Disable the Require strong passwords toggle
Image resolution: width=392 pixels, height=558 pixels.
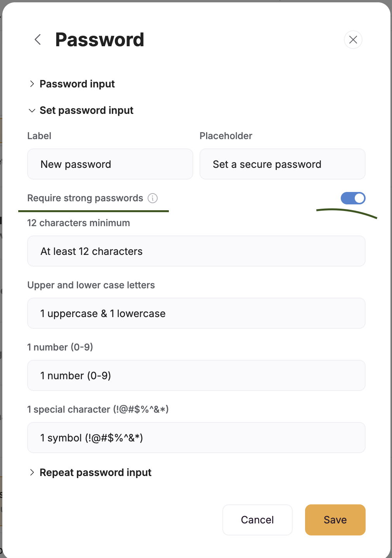coord(353,198)
